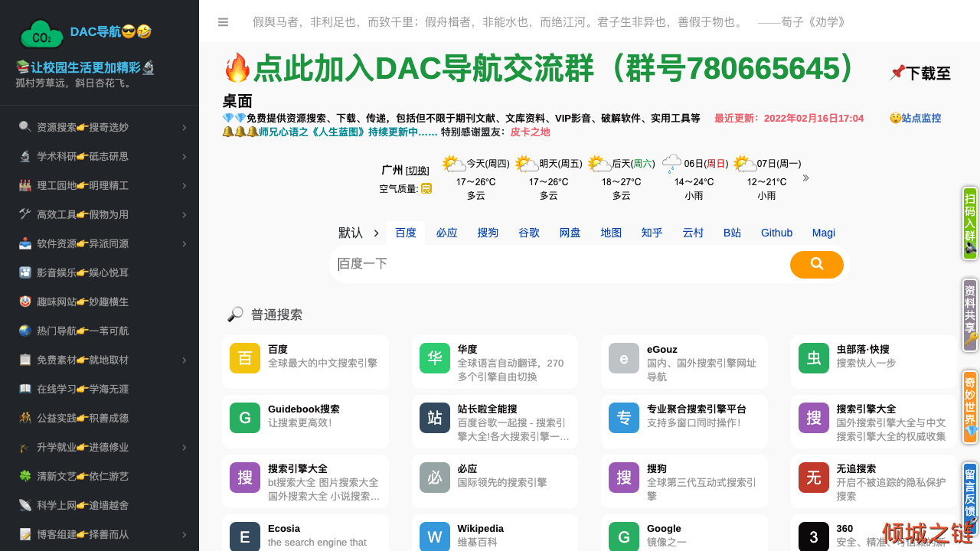980x551 pixels.
Task: Open the 必应 gray card icon
Action: (435, 478)
